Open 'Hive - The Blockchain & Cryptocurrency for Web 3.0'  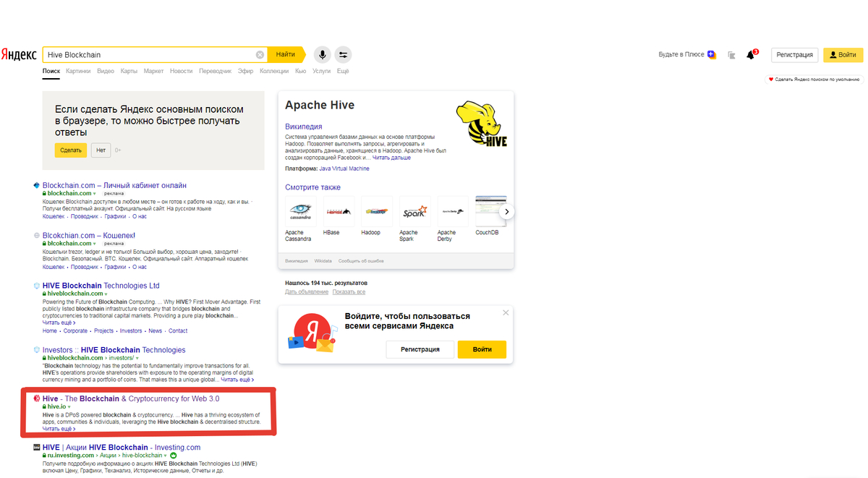point(131,398)
